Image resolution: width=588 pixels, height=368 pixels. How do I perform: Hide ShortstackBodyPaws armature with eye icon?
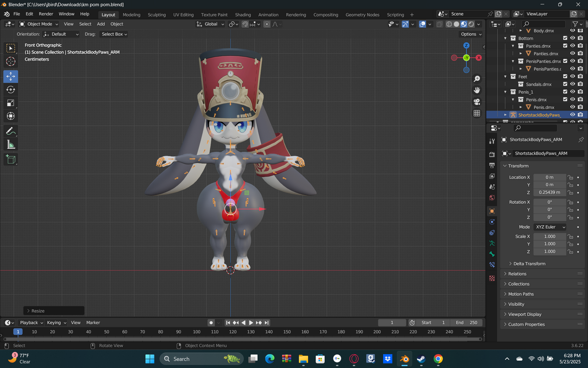coord(573,115)
